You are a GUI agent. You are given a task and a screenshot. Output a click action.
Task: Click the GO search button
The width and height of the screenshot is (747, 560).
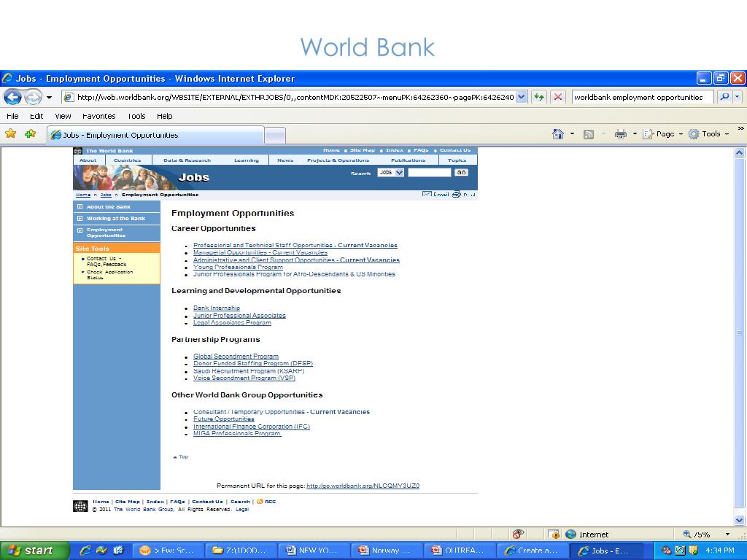(x=461, y=172)
